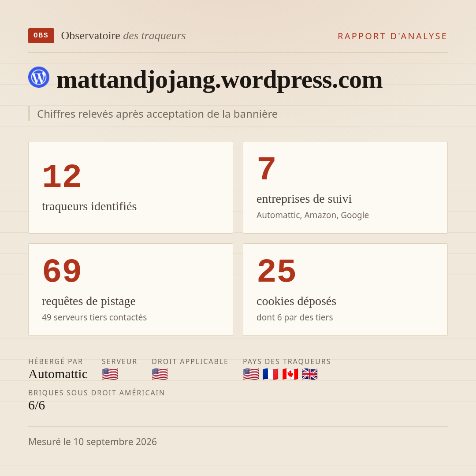Viewport: 476px width, 476px height.
Task: Click the number 25 cookies count
Action: [276, 271]
